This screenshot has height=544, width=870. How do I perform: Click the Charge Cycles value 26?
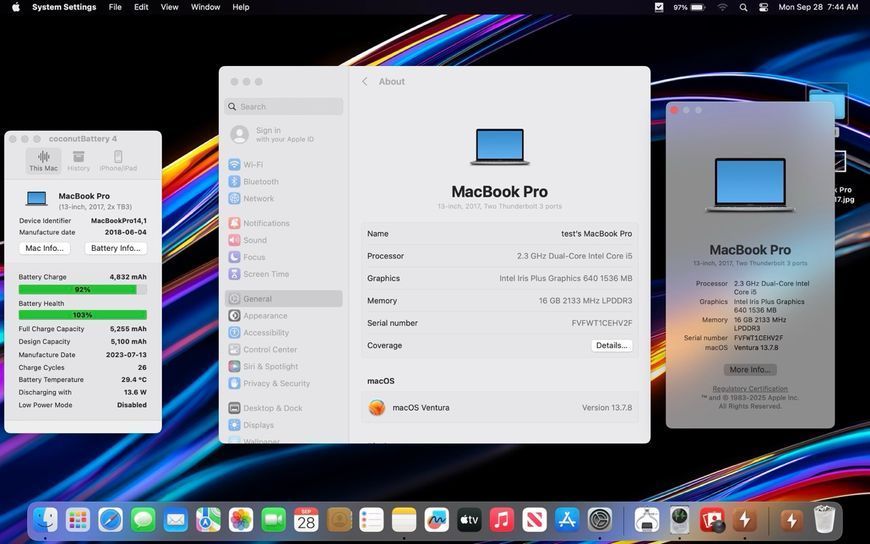pyautogui.click(x=142, y=367)
